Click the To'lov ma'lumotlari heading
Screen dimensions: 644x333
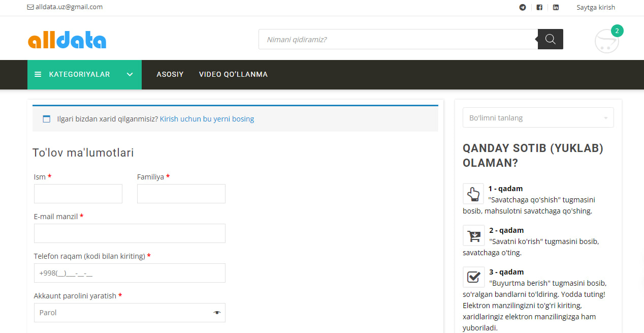tap(83, 153)
